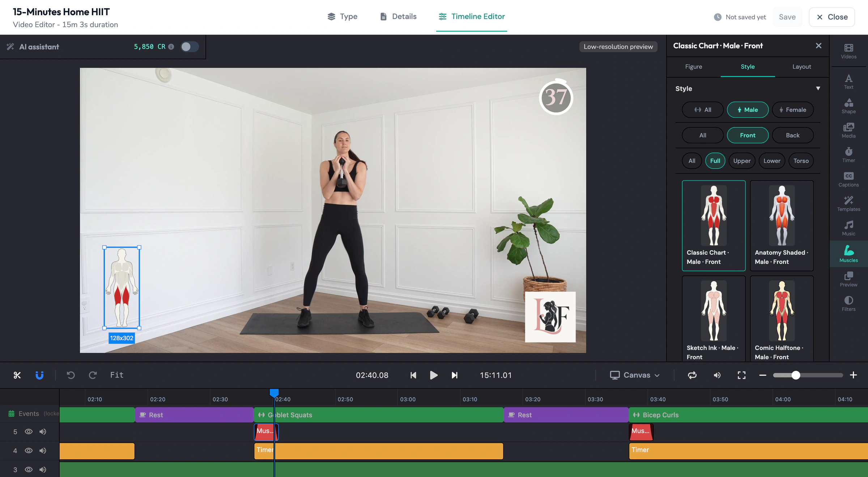
Task: Enter fullscreen preview mode
Action: 741,375
